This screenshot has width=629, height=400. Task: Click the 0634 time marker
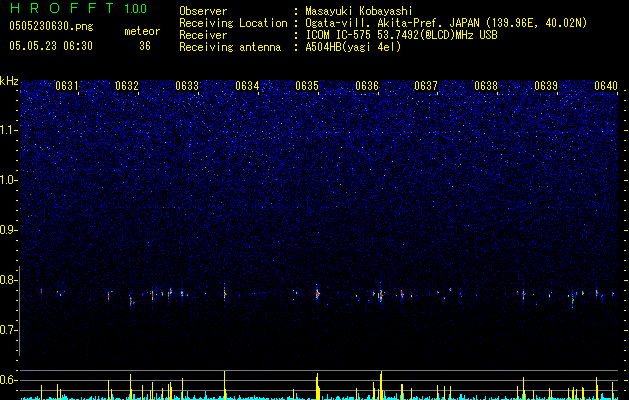[247, 86]
